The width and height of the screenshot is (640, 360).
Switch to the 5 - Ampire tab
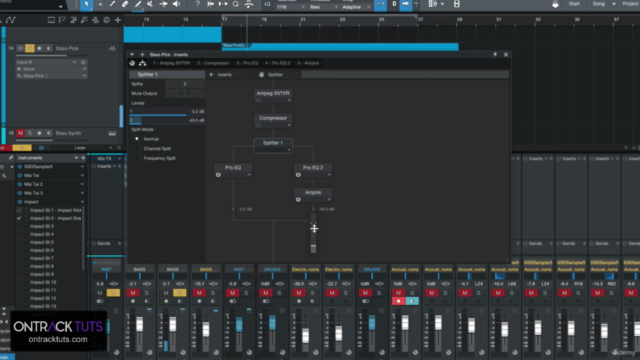(308, 63)
